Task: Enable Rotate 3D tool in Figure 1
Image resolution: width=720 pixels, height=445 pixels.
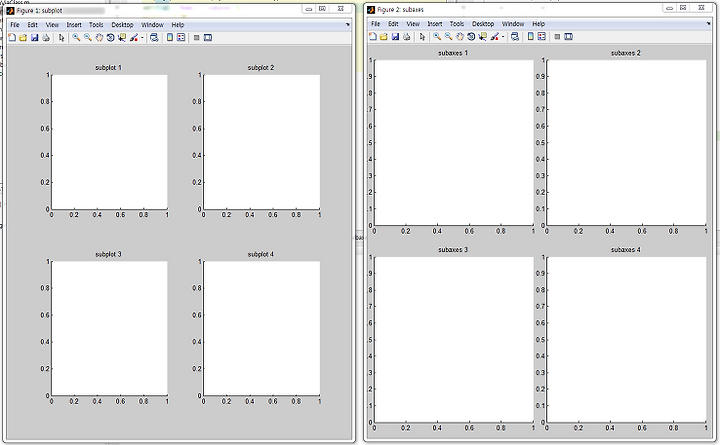Action: [x=110, y=38]
